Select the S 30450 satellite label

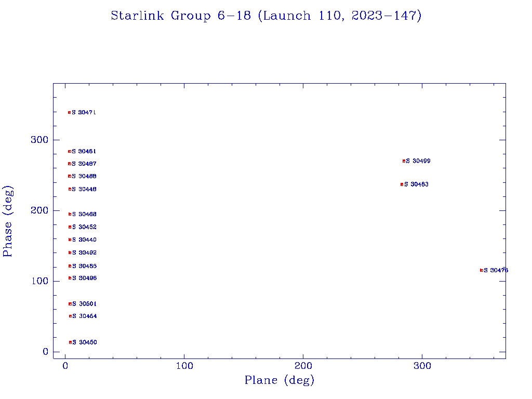(x=85, y=343)
